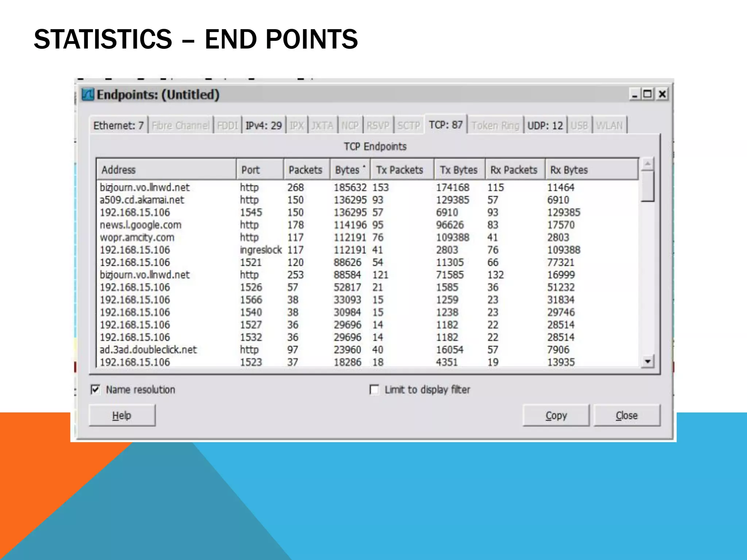Click the FDDI tab
This screenshot has height=560, width=747.
pos(228,125)
